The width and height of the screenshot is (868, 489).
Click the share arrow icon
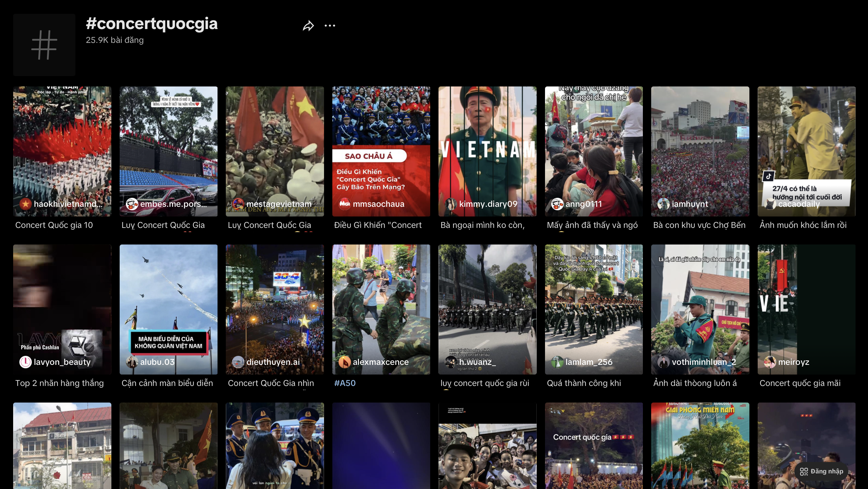coord(308,26)
